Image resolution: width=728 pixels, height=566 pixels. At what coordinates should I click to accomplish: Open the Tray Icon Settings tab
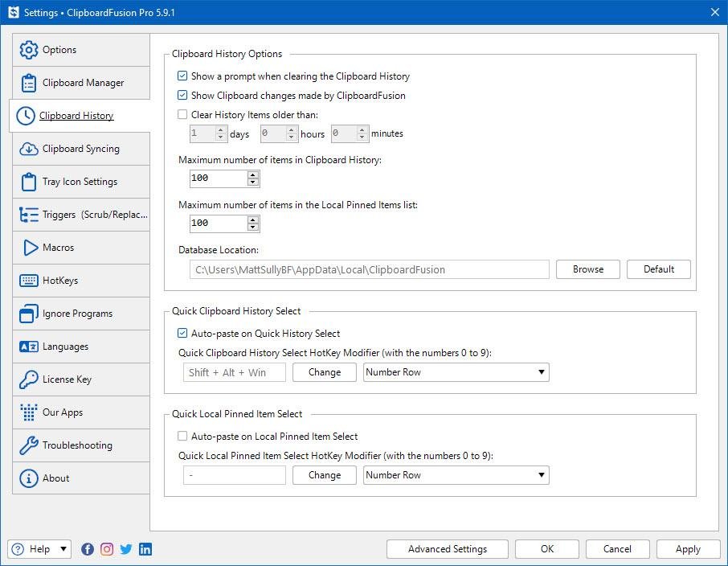click(80, 182)
